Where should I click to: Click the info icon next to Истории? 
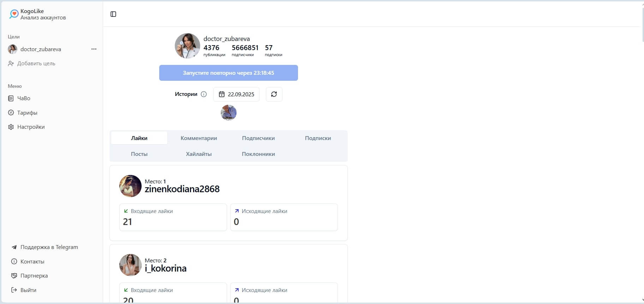(x=204, y=94)
